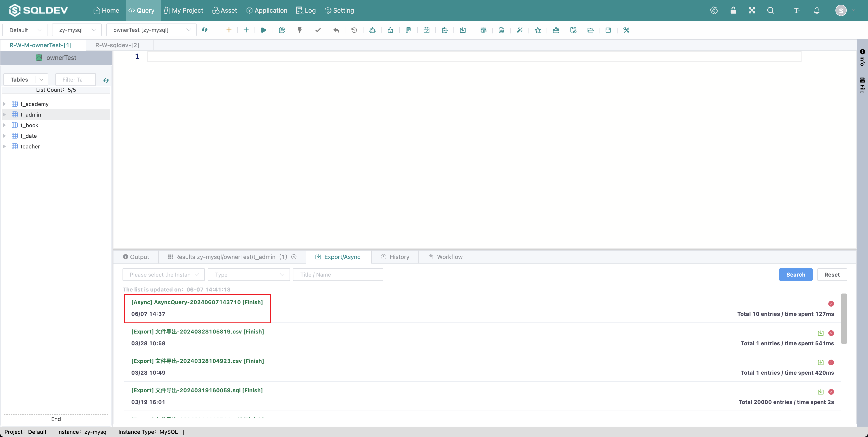Click the commit checkmark icon
Screen dimensions: 868x437
point(318,30)
